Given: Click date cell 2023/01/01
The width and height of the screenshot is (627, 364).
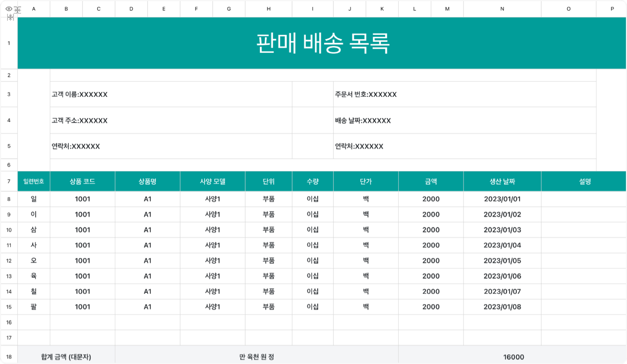Looking at the screenshot, I should click(502, 199).
